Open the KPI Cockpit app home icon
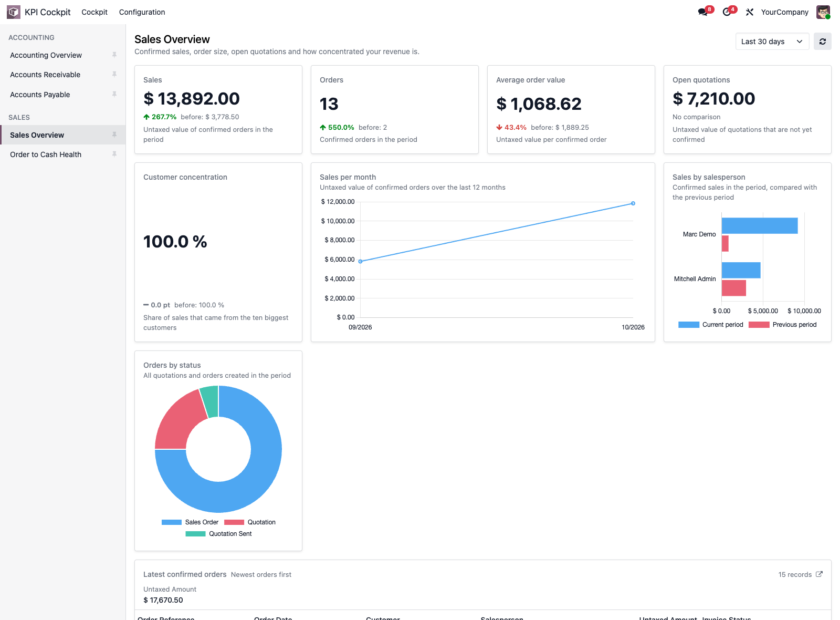The image size is (840, 620). coord(14,12)
